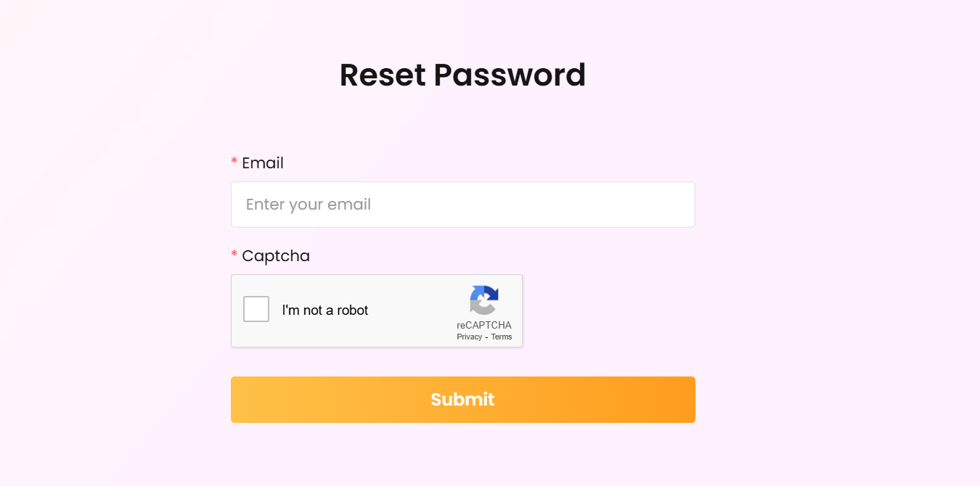This screenshot has width=980, height=486.
Task: Click the dash between Privacy and Terms
Action: [486, 337]
